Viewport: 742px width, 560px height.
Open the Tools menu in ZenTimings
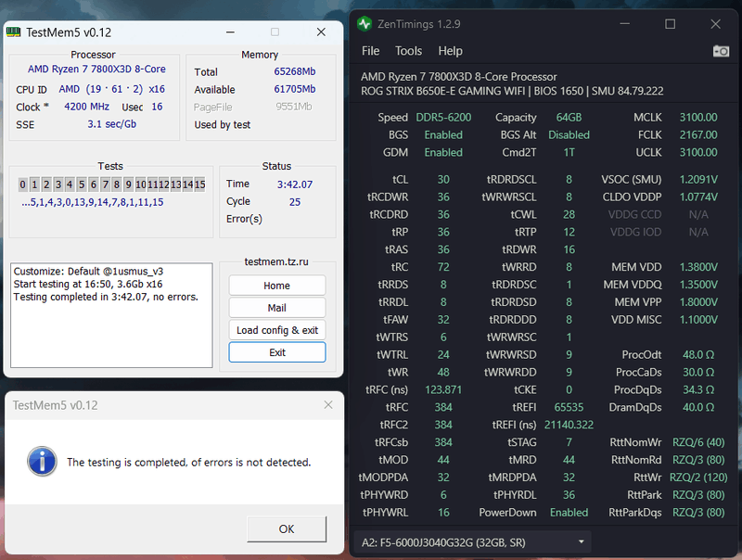click(x=408, y=51)
